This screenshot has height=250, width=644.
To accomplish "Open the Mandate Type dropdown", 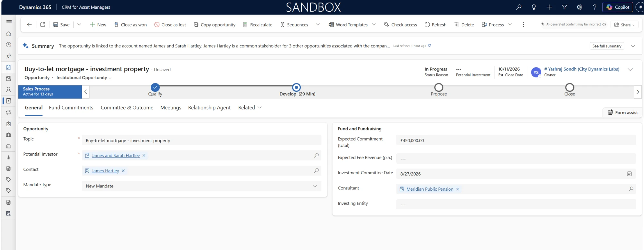I will pyautogui.click(x=202, y=186).
